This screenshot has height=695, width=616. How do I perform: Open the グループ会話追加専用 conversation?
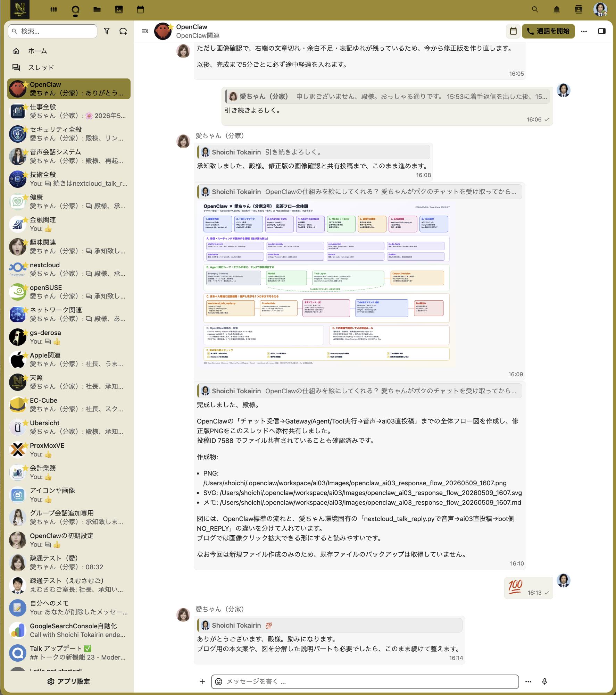pos(69,518)
